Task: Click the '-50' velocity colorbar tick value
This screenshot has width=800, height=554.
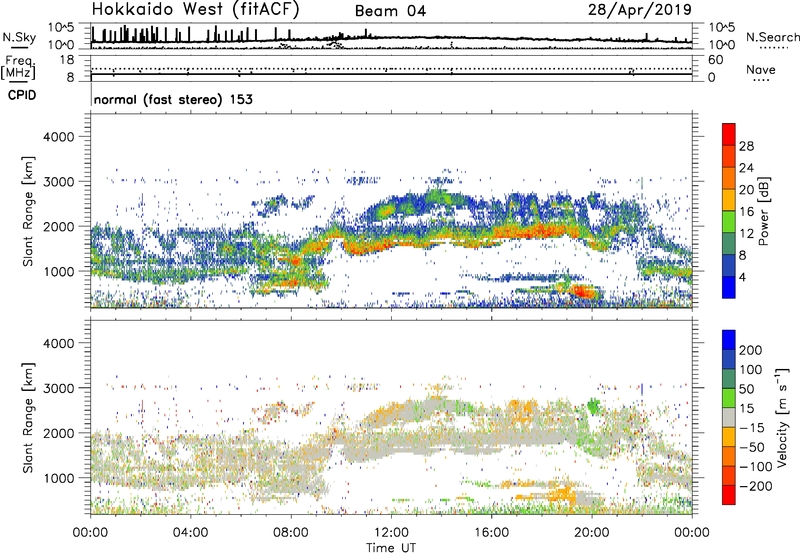Action: pyautogui.click(x=752, y=447)
